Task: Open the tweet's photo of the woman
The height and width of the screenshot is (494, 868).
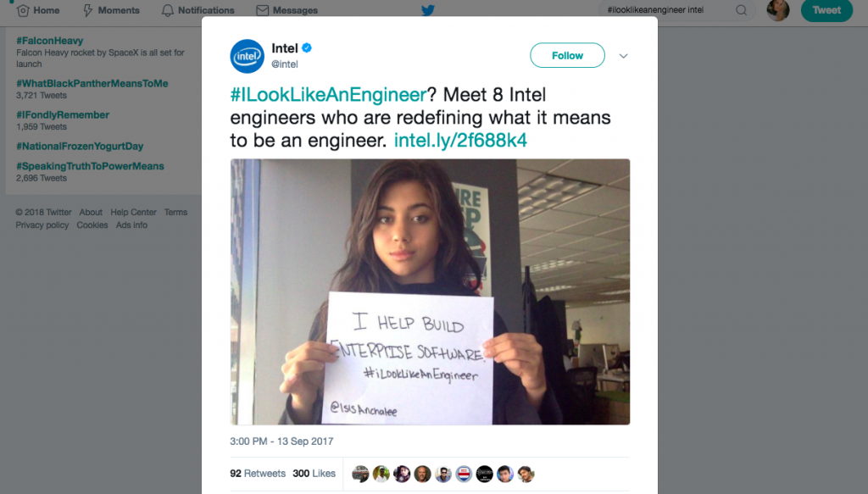Action: tap(430, 292)
